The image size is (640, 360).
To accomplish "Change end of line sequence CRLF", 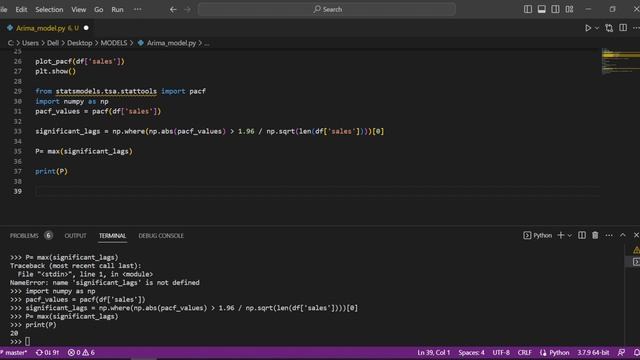I will tap(524, 352).
